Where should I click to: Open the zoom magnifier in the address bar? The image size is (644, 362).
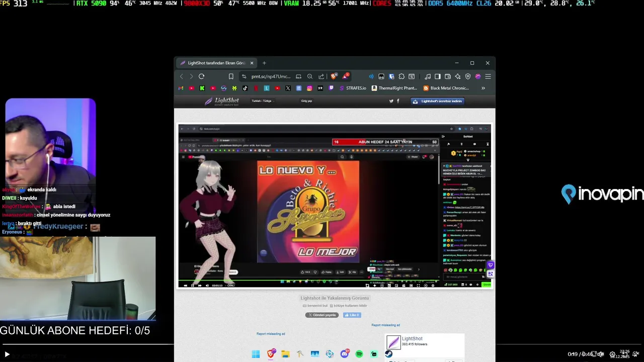[x=310, y=76]
